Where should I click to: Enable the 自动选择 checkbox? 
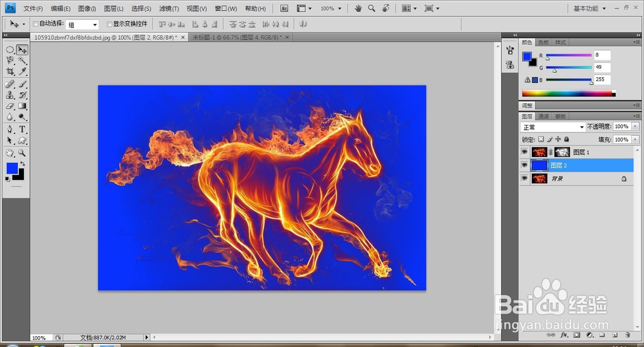[35, 24]
